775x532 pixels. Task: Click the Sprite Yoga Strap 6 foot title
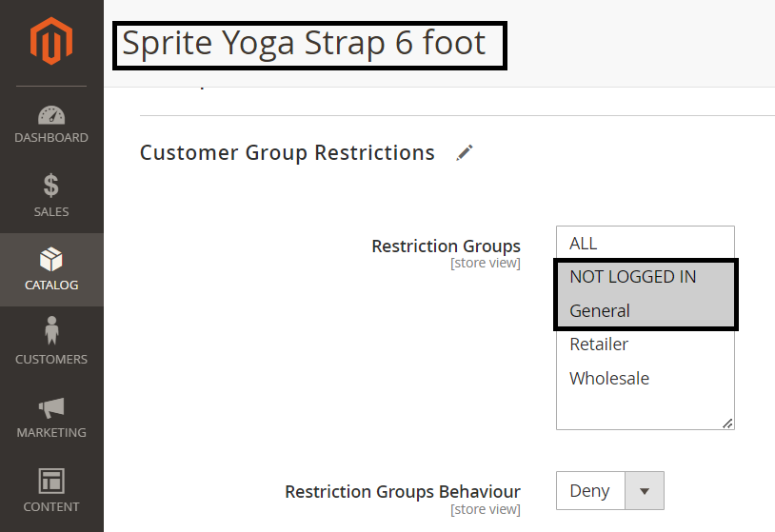click(x=305, y=44)
